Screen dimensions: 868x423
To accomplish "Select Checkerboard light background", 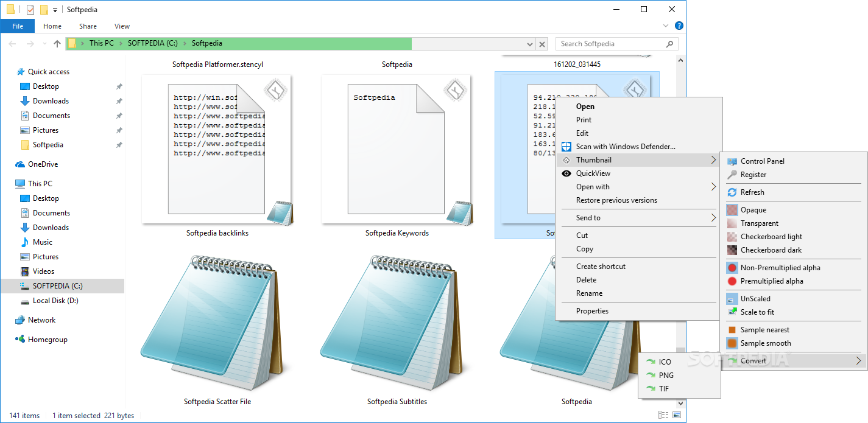I will pos(794,237).
